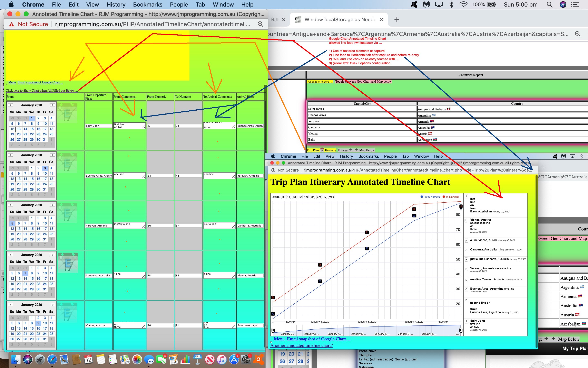Click 'From Numeric' legend entry in chart

[x=430, y=197]
